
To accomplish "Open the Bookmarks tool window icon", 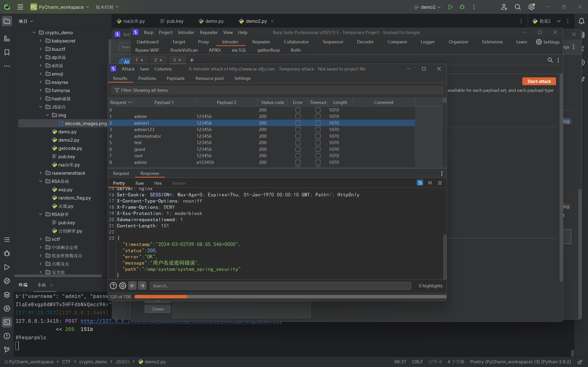I will (7, 52).
